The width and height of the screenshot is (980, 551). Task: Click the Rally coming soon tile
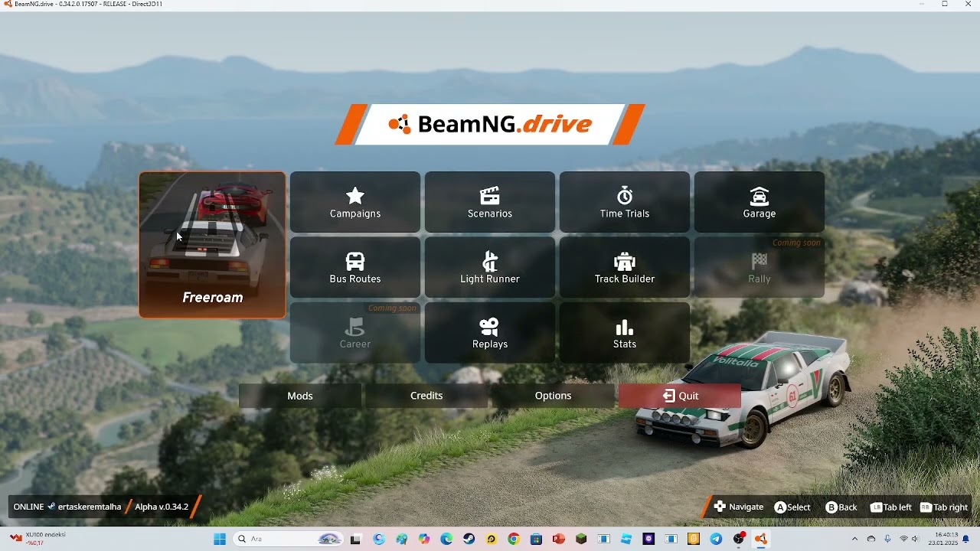pyautogui.click(x=759, y=267)
